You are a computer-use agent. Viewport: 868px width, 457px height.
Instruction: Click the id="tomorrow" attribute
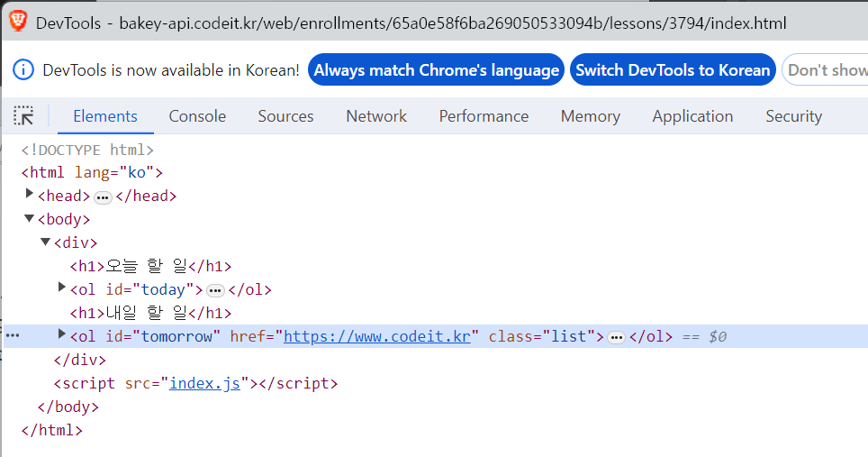163,336
